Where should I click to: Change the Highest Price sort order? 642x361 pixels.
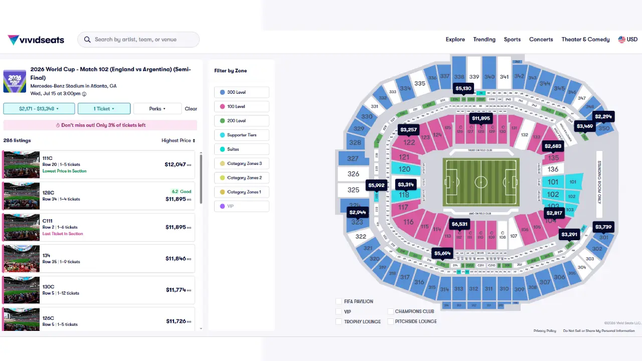point(178,140)
